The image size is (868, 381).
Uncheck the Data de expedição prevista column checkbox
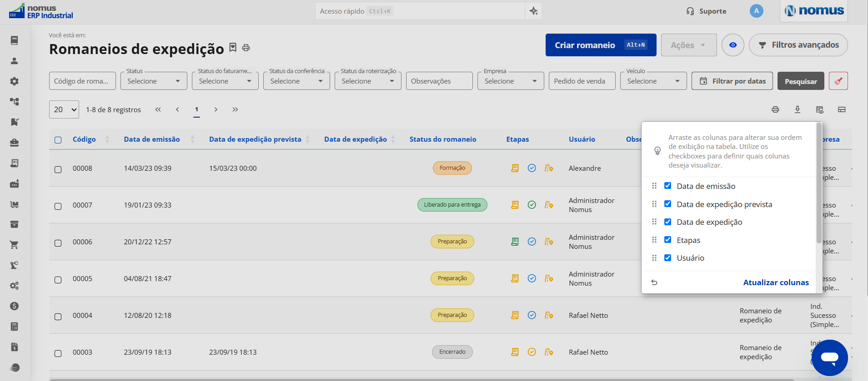click(x=668, y=204)
